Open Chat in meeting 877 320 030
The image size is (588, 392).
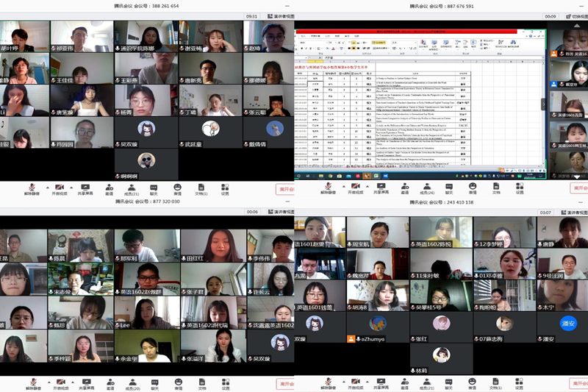[x=154, y=382]
